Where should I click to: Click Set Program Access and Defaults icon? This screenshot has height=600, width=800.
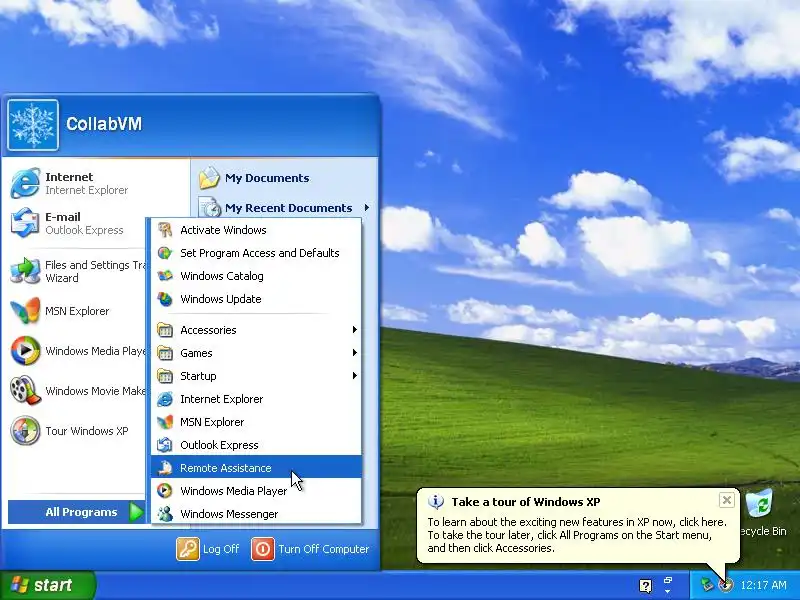165,253
